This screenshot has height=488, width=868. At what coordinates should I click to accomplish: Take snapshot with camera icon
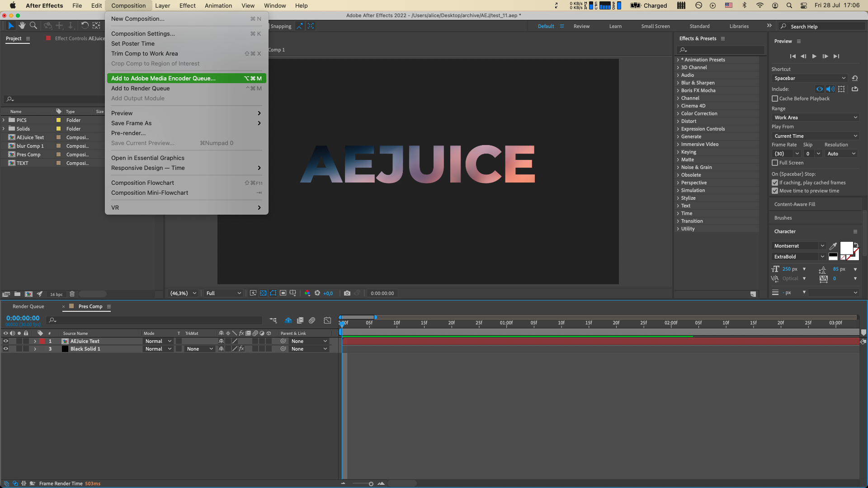point(347,293)
